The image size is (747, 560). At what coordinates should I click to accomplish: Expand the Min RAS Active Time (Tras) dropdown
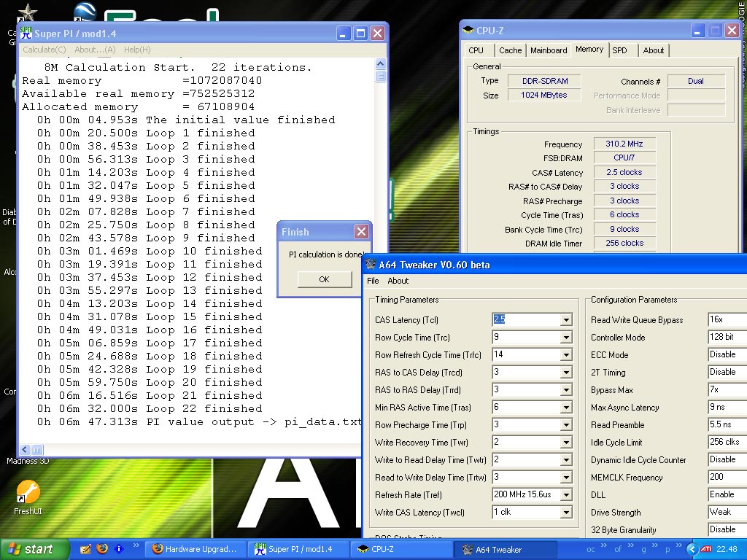(x=566, y=408)
